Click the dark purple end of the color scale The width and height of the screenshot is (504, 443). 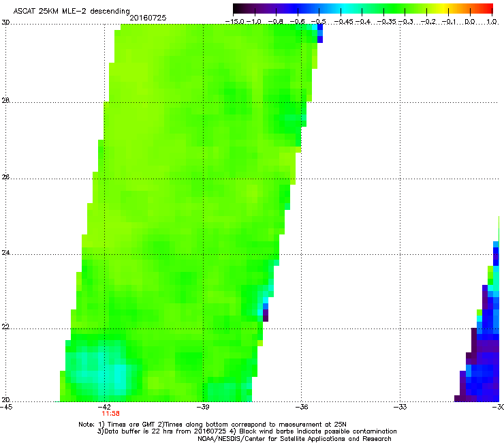coord(238,8)
